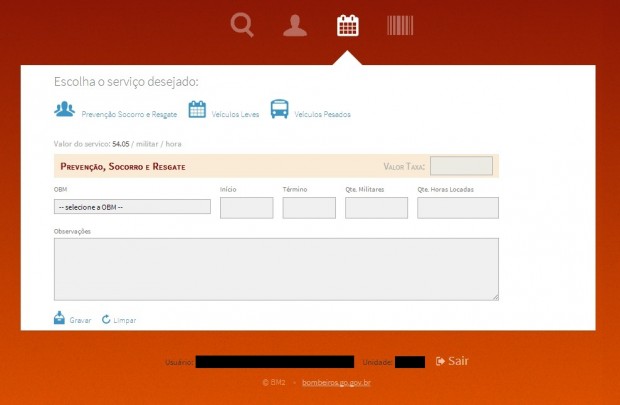Click inside the Observações text area

276,268
